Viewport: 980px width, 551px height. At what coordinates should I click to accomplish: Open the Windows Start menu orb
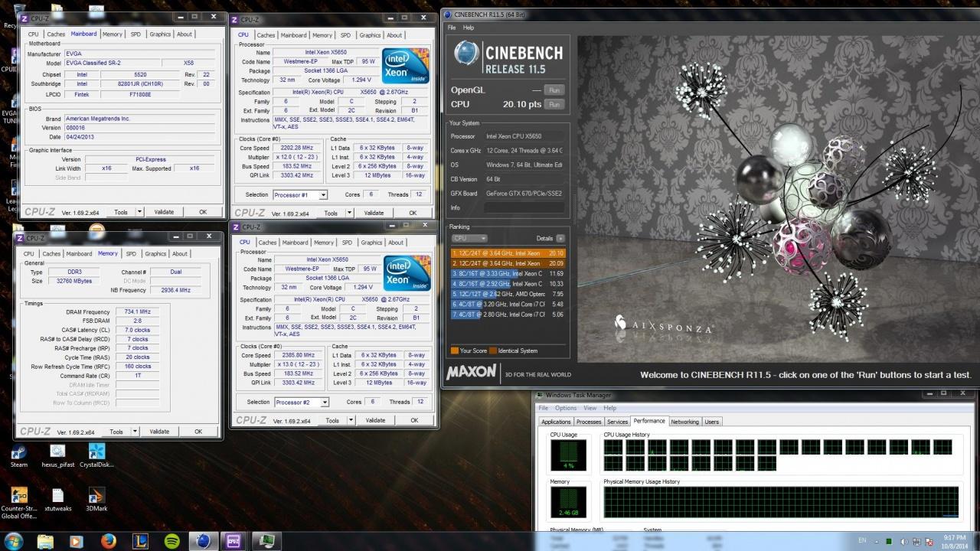click(x=15, y=540)
